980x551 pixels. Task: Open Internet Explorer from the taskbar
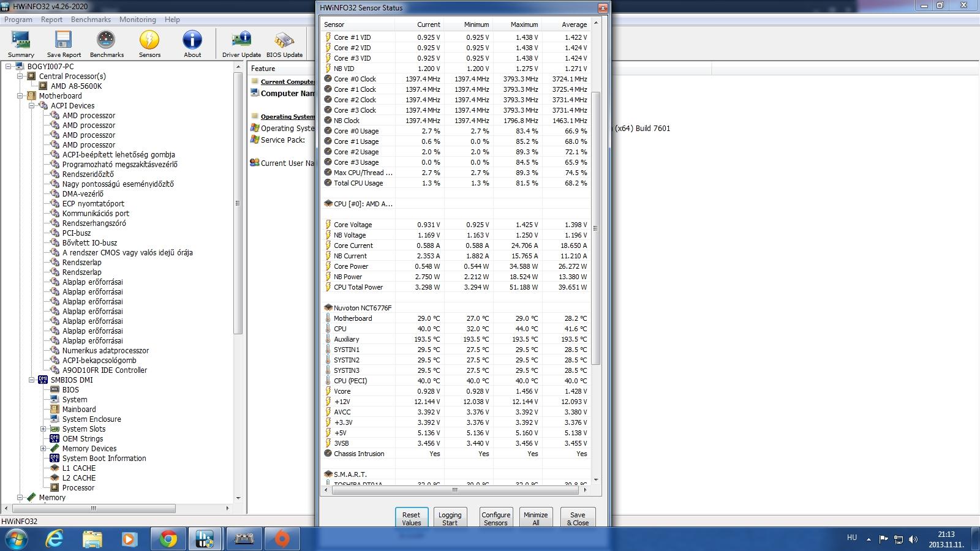click(x=55, y=539)
